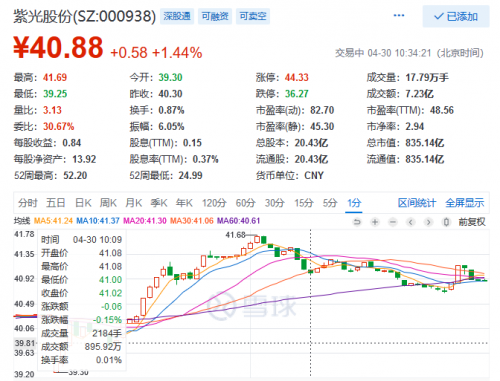Click the 41.68 high marker on chart
This screenshot has height=381, width=500.
pyautogui.click(x=235, y=235)
